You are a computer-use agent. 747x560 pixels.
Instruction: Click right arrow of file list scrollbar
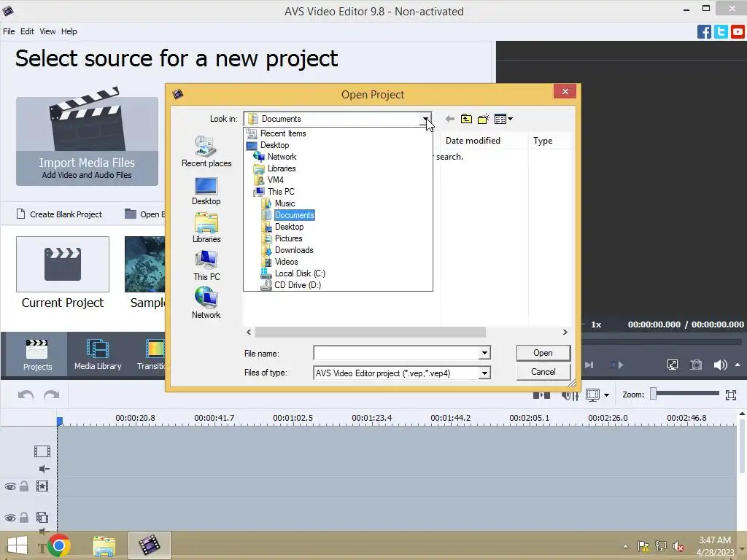pos(565,332)
